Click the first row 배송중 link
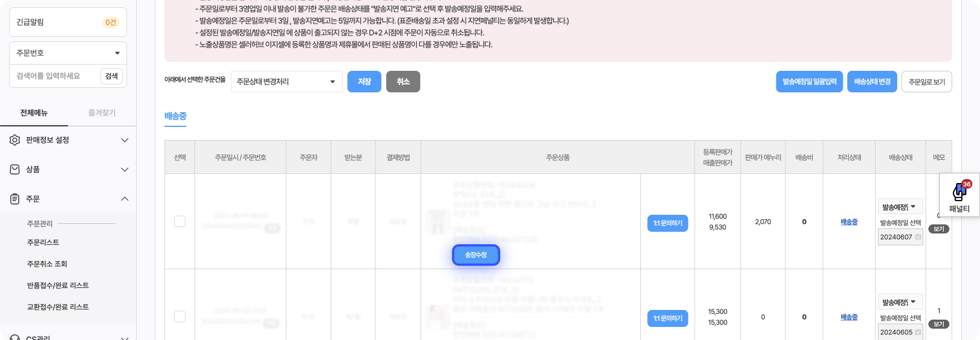This screenshot has height=340, width=980. (x=849, y=222)
